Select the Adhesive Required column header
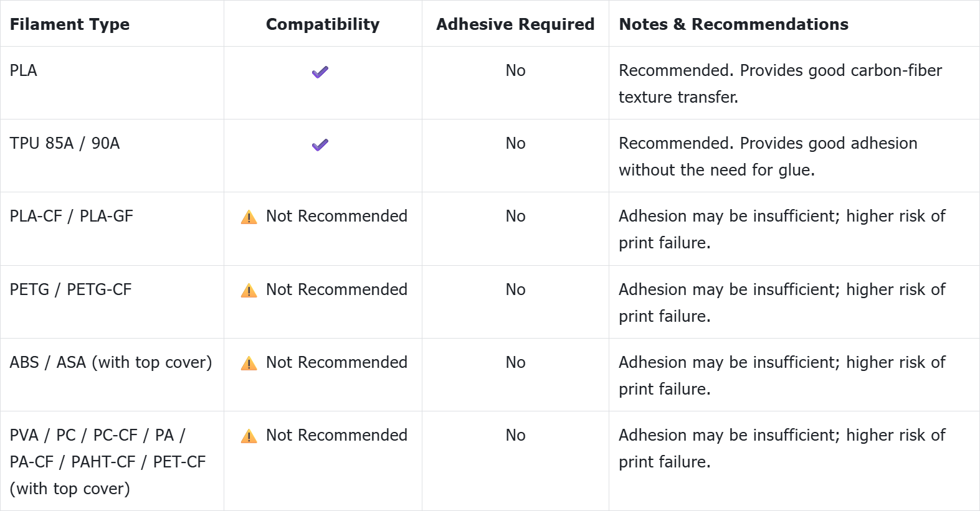980x511 pixels. point(515,24)
